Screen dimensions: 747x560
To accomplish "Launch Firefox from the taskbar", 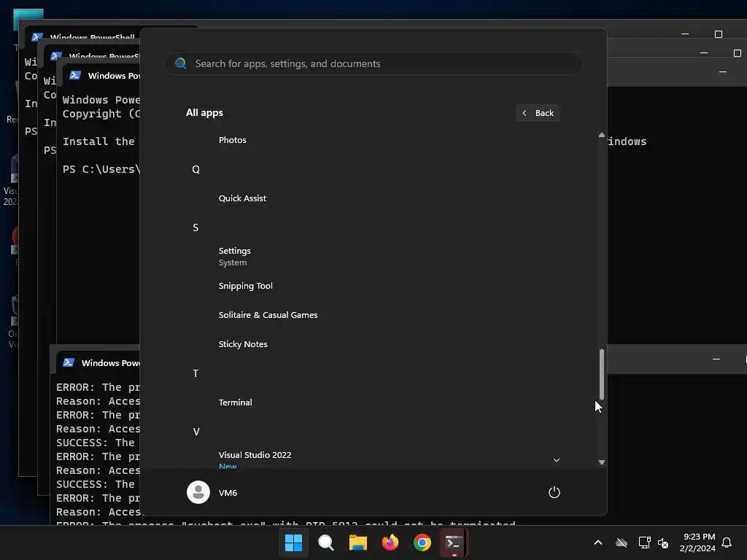I will point(390,542).
